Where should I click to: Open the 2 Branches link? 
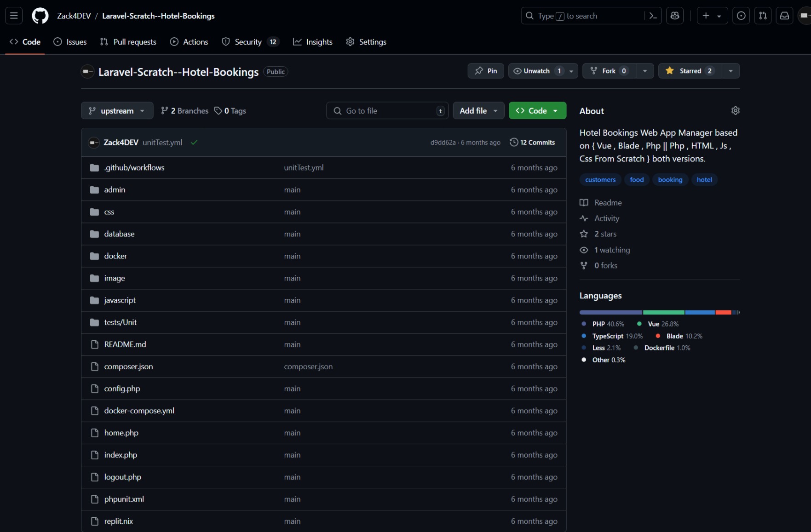click(184, 111)
